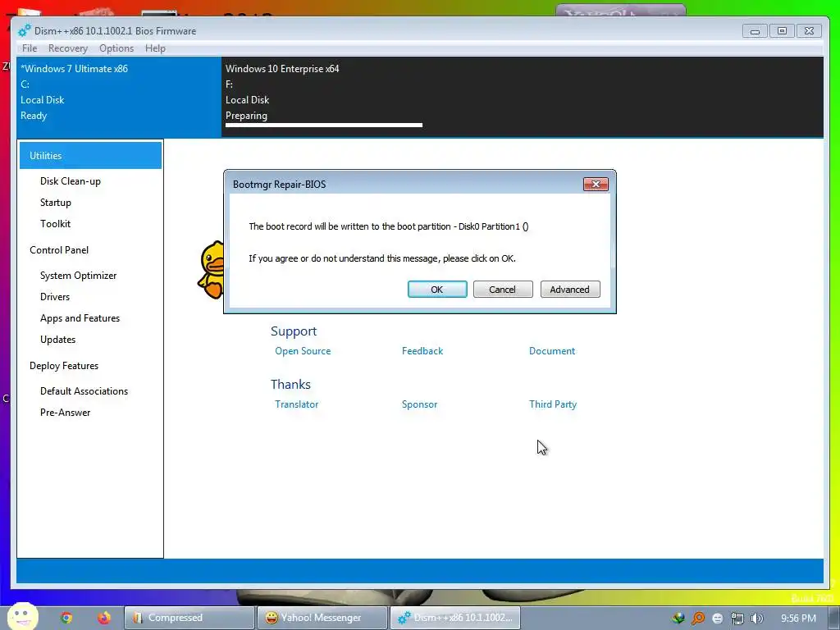Open Default Associations
Screen dimensions: 840x630
(84, 391)
